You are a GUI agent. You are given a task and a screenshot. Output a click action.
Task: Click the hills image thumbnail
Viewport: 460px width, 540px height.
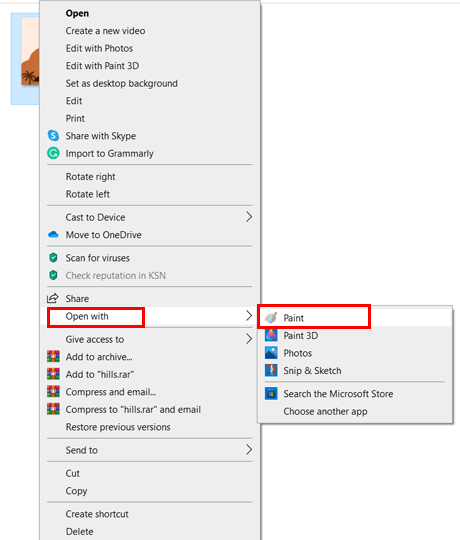tap(30, 52)
